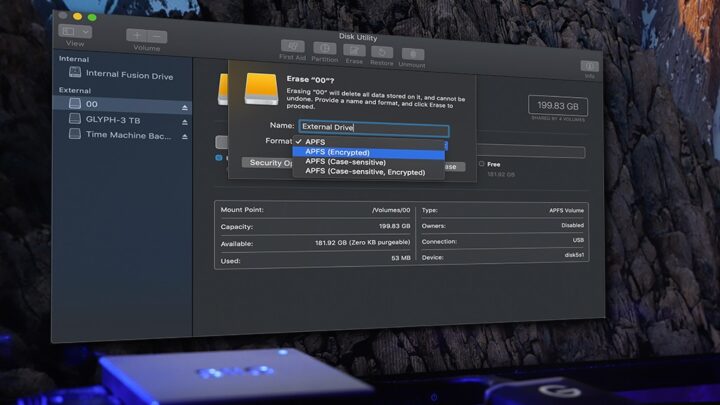
Task: Select the checked APFS format option
Action: pyautogui.click(x=318, y=142)
